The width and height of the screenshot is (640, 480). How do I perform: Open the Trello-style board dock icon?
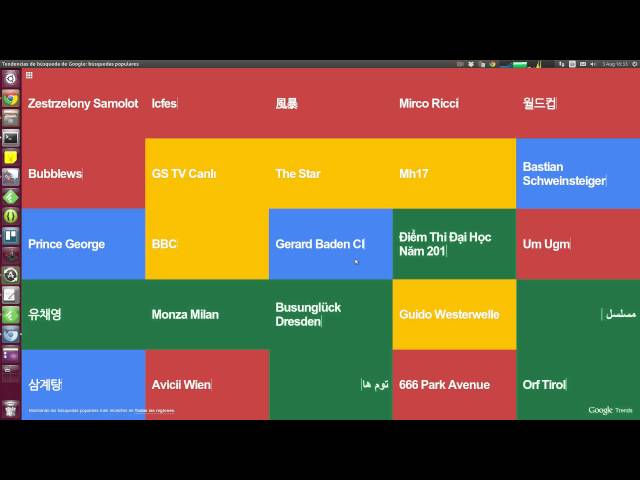11,236
